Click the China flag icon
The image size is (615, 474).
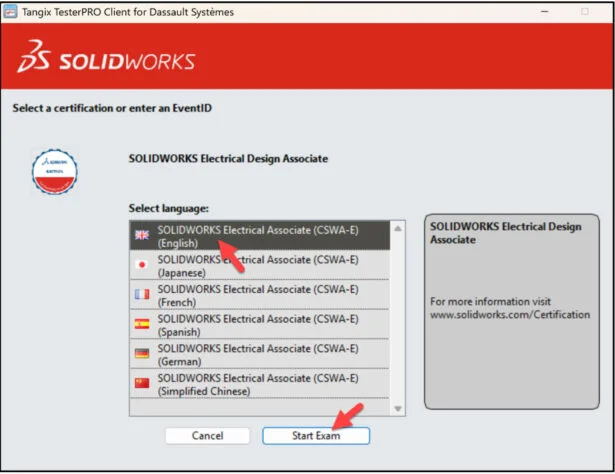coord(142,383)
